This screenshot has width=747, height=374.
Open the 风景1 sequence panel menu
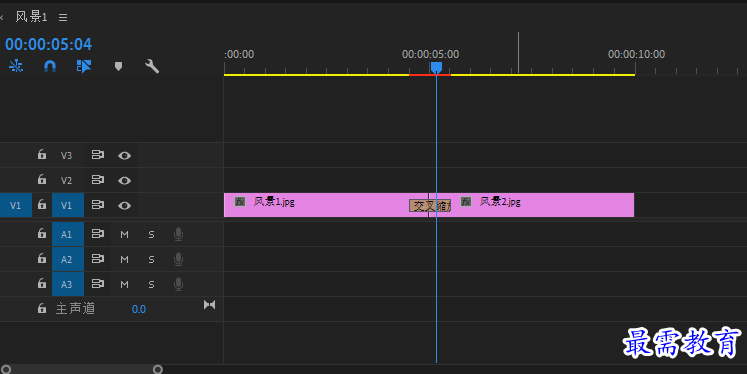point(63,17)
